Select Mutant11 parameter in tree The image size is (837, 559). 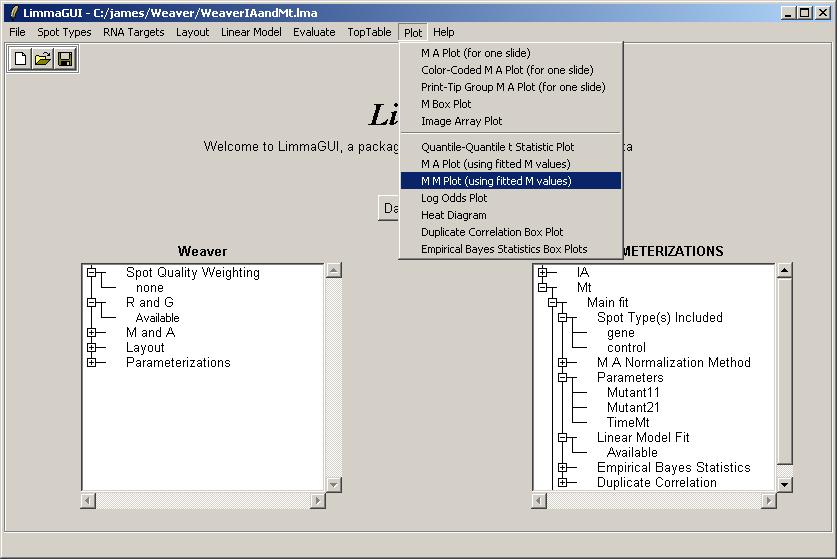click(633, 392)
